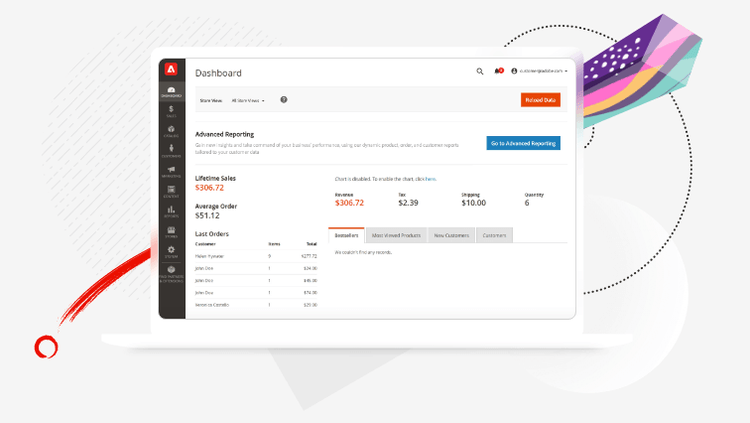The image size is (750, 423).
Task: Click Go to Advanced Reporting button
Action: click(523, 143)
